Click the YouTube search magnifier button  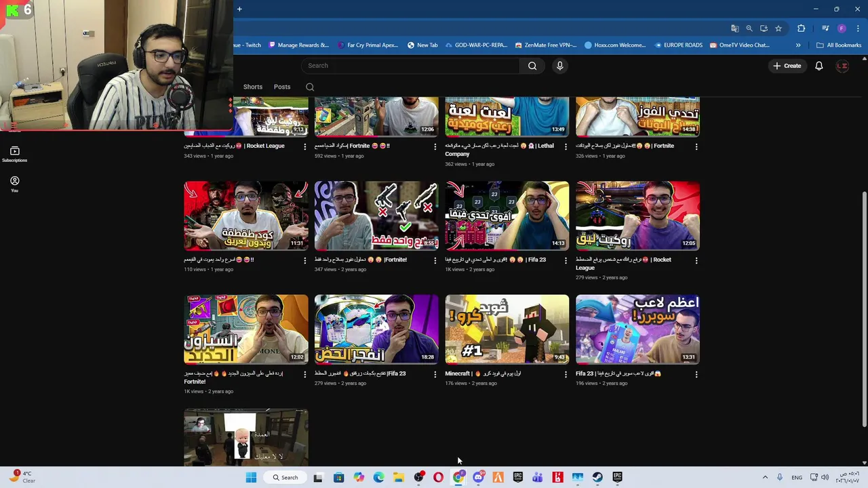532,66
